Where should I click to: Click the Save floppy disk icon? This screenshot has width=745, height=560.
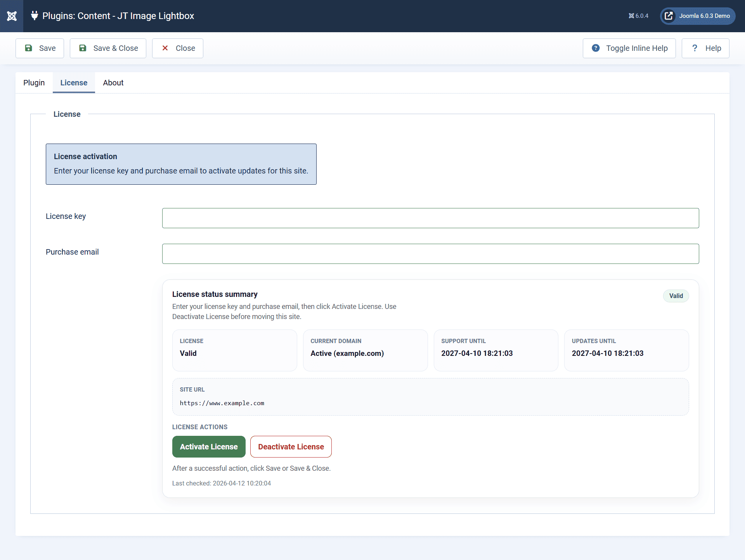tap(29, 48)
